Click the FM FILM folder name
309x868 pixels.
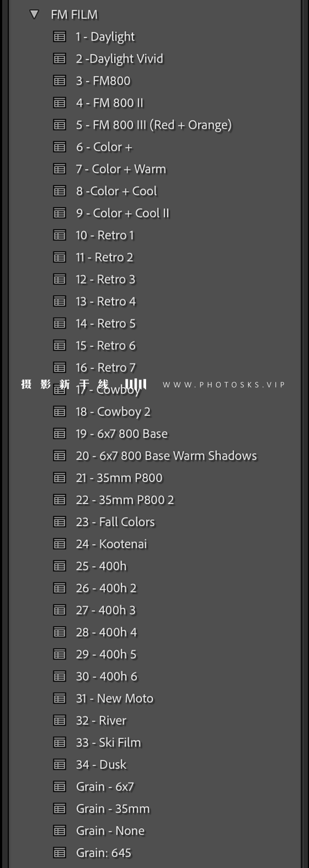click(74, 15)
